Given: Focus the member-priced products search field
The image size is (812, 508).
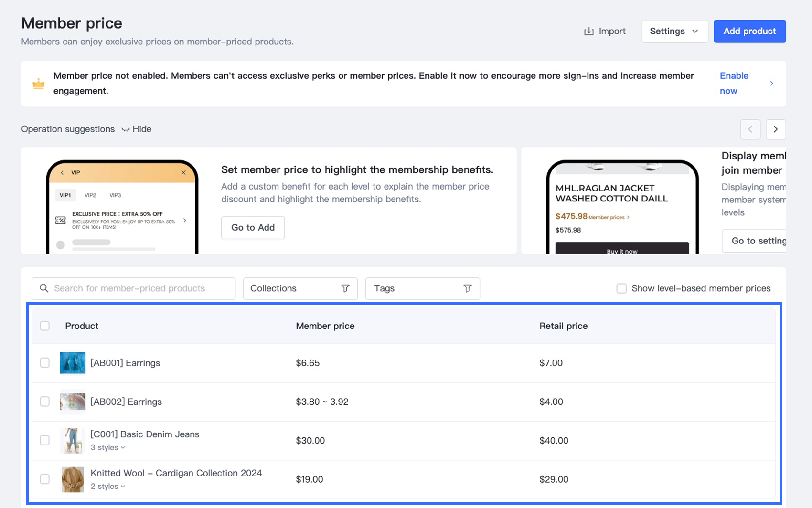Looking at the screenshot, I should pyautogui.click(x=139, y=288).
